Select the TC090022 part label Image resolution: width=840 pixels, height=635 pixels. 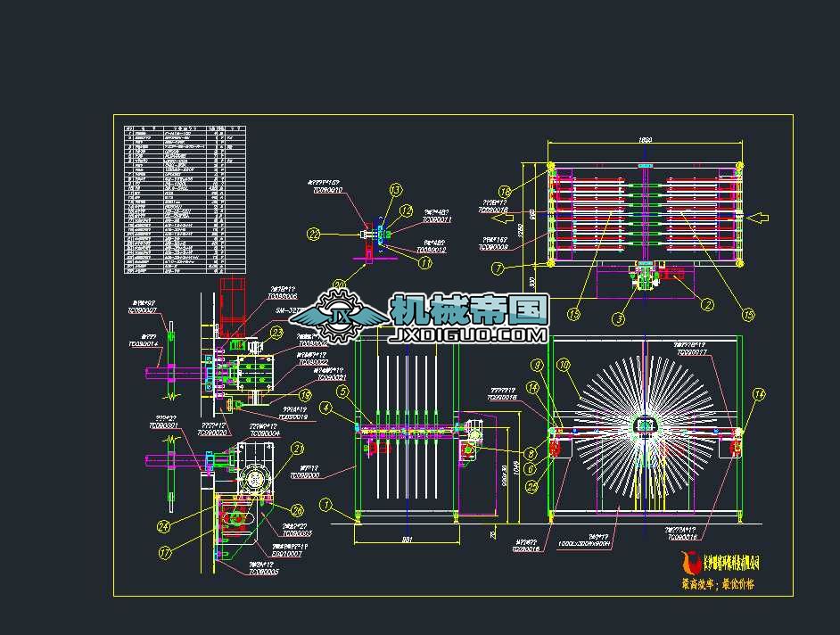[314, 362]
